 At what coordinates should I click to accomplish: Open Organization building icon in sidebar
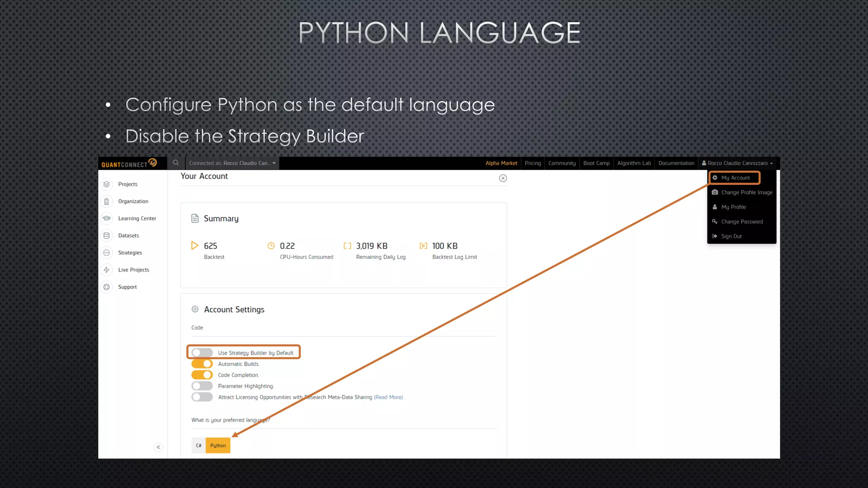(106, 202)
